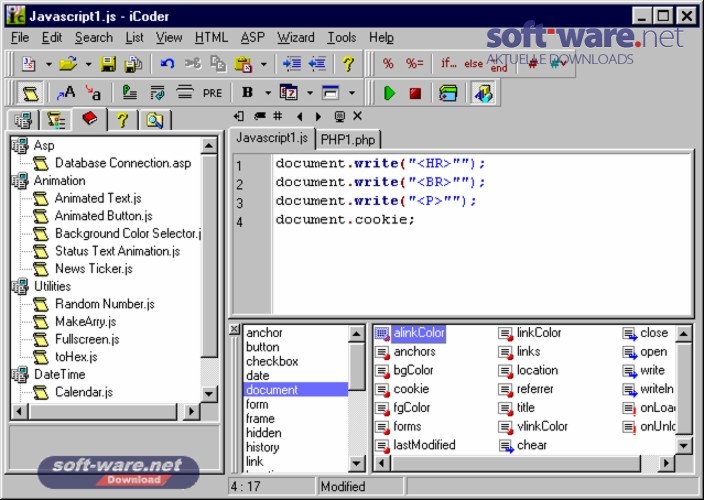Open the Search menu
This screenshot has width=704, height=500.
(93, 38)
